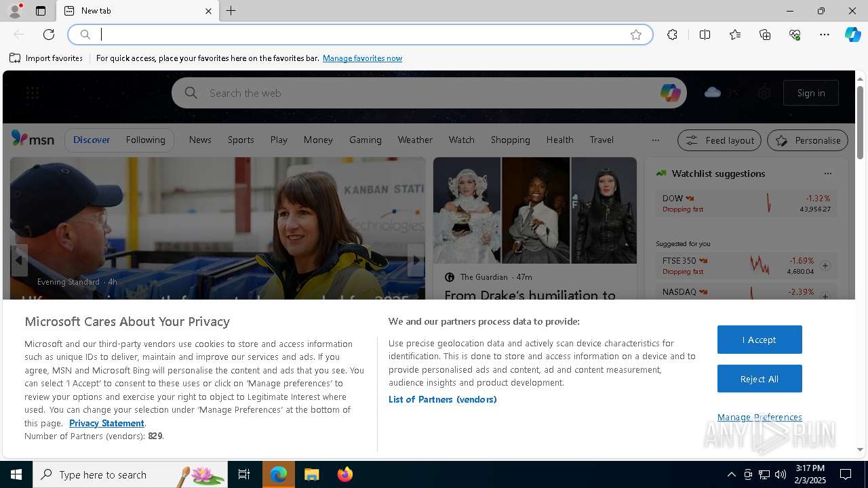Open the Collections icon
The height and width of the screenshot is (488, 868).
point(765,35)
